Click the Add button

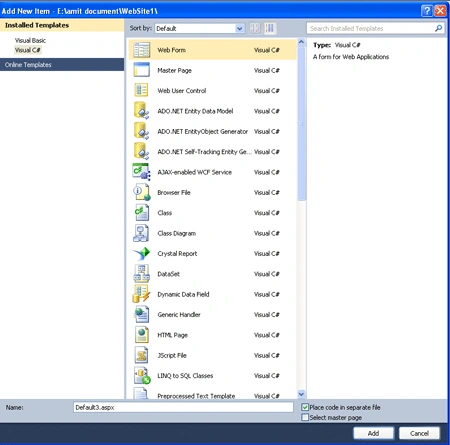click(x=373, y=433)
